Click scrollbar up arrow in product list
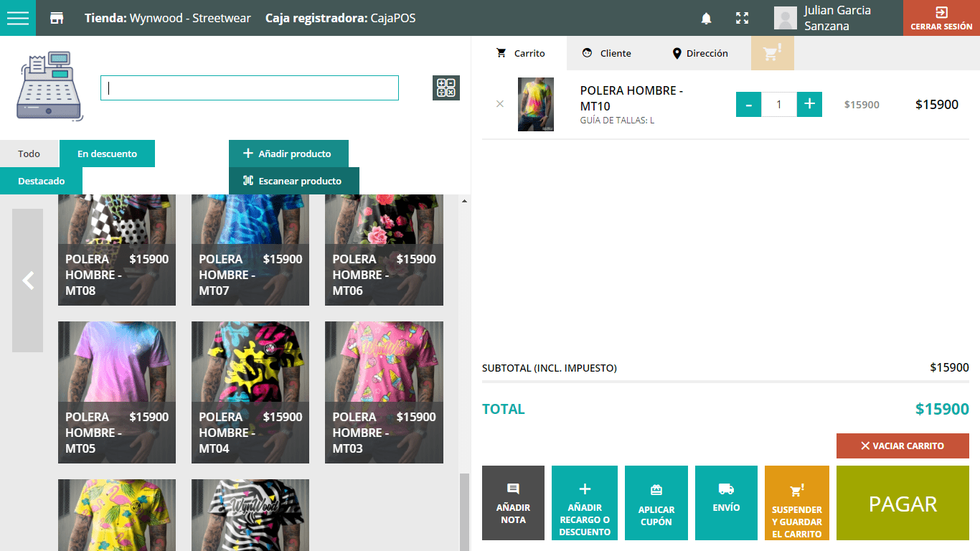980x551 pixels. click(x=464, y=201)
